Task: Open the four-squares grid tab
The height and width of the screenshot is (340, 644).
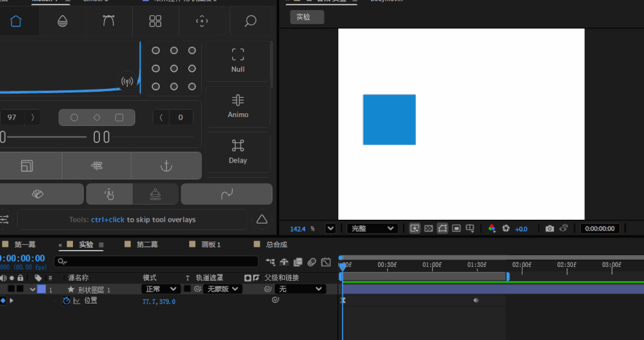Action: [155, 21]
